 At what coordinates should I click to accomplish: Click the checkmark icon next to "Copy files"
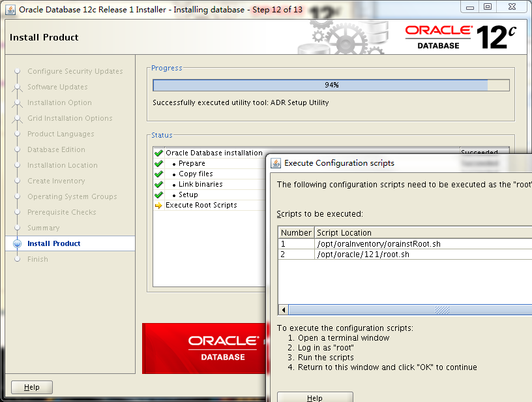158,176
